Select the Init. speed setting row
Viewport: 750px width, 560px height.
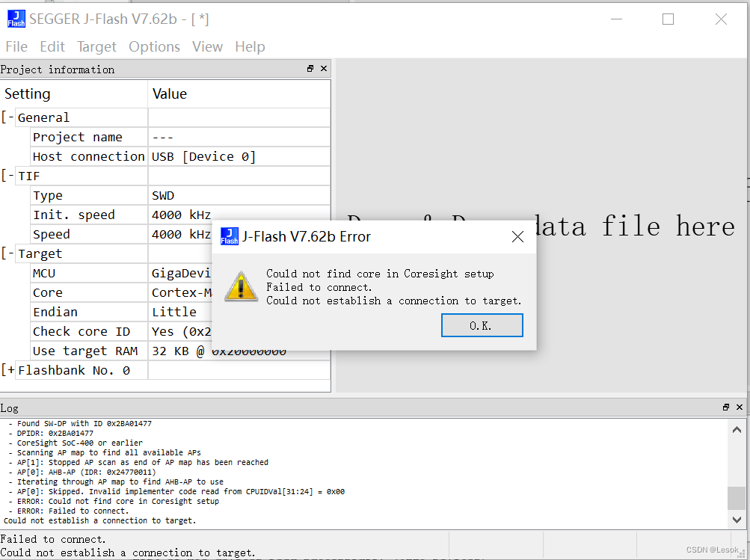point(180,215)
